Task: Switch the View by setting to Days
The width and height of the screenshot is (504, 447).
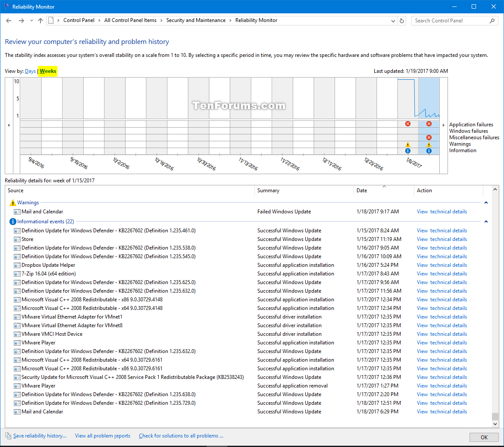Action: pos(30,71)
